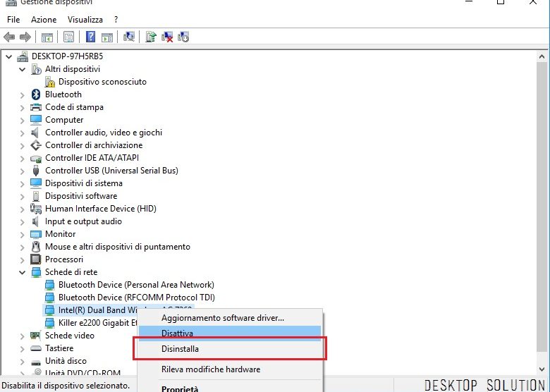
Task: Expand the Computer category arrow
Action: tap(23, 121)
